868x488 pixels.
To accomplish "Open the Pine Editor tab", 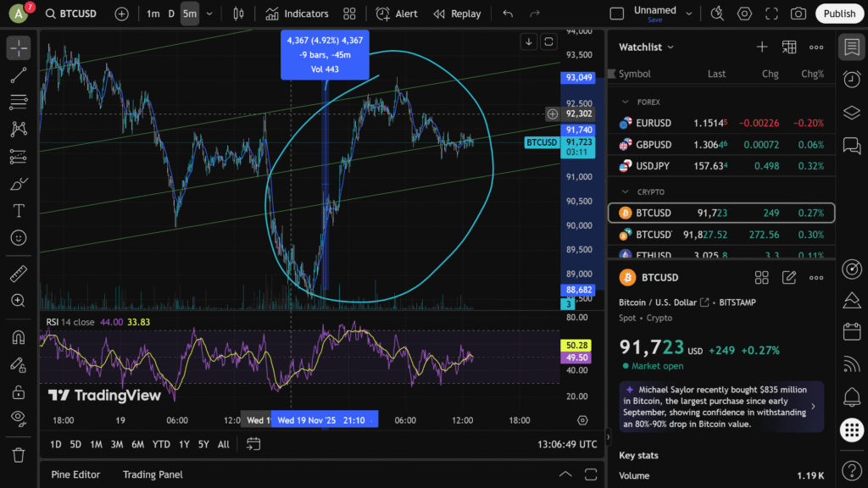I will pos(75,474).
